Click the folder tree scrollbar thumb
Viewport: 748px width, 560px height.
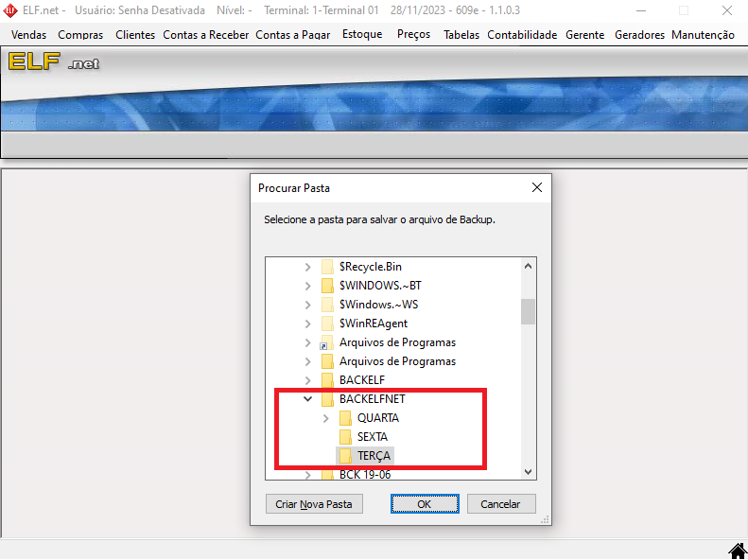(528, 311)
